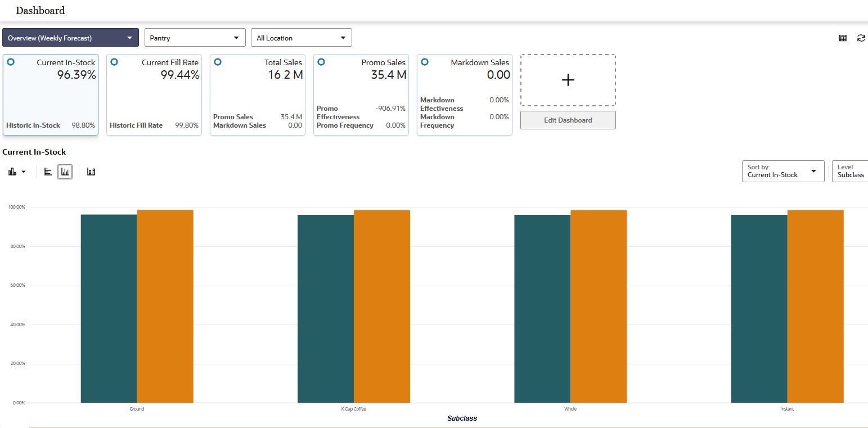Select the stacked bar chart icon
Image resolution: width=868 pixels, height=428 pixels.
pos(91,172)
